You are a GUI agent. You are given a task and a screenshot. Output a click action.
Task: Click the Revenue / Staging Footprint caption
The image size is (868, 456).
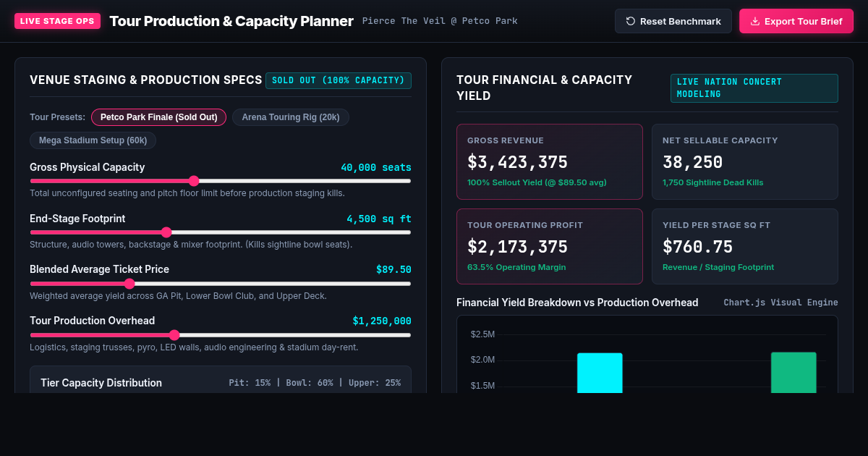718,267
